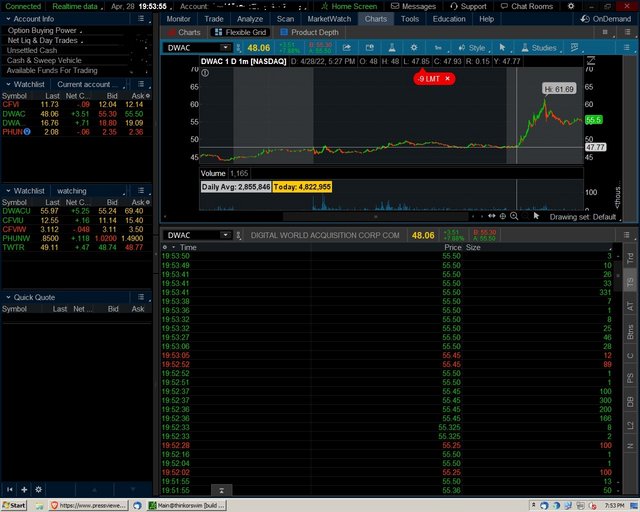640x512 pixels.
Task: Click the chart zoom-in magnifier icon
Action: pos(514,216)
